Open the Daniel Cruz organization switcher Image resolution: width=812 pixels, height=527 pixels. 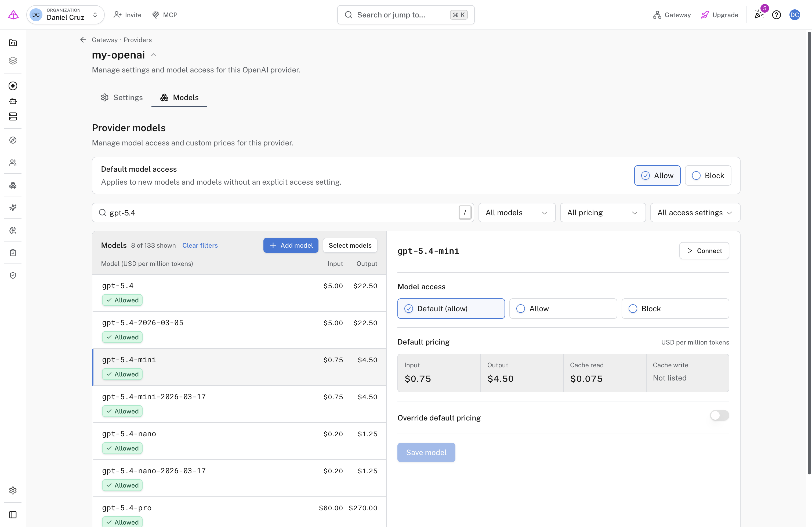click(65, 15)
